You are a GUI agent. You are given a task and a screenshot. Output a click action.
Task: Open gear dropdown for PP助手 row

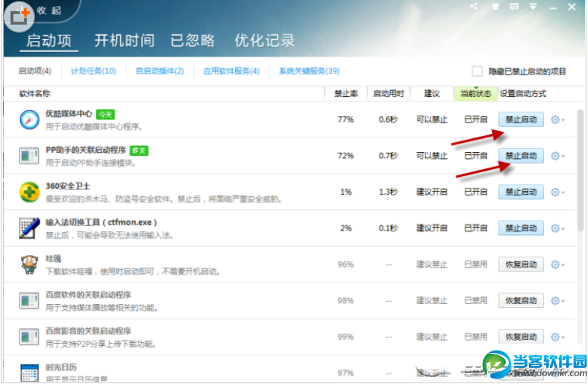click(558, 156)
